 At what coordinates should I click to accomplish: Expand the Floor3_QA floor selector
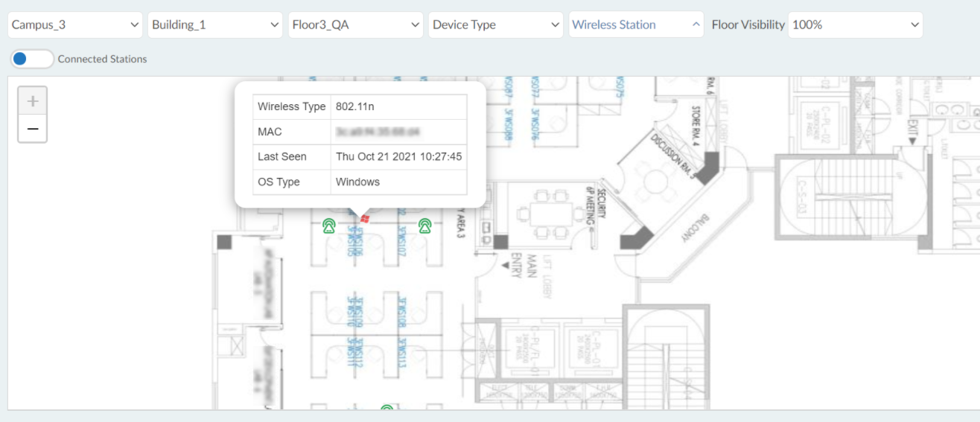click(x=356, y=25)
